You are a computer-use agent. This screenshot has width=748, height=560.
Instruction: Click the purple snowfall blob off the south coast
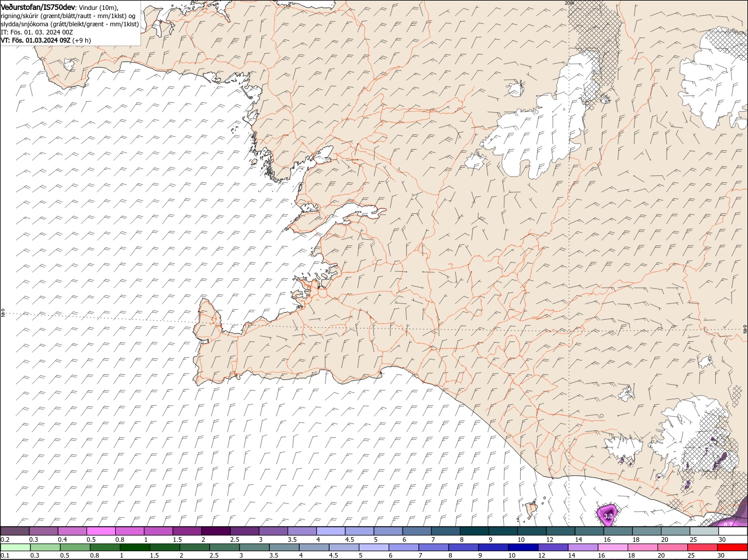[x=608, y=514]
